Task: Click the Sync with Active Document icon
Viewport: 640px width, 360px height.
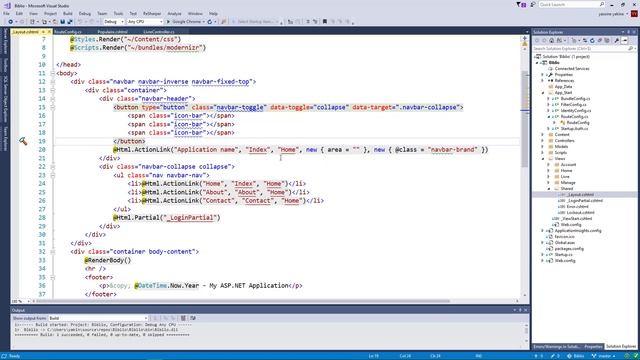Action: [585, 40]
